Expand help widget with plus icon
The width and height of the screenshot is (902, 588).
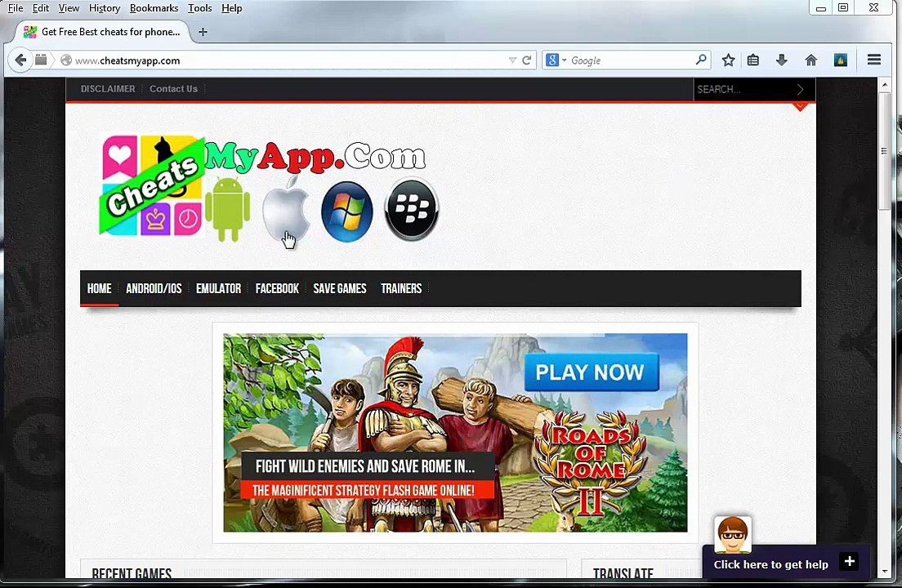coord(849,562)
